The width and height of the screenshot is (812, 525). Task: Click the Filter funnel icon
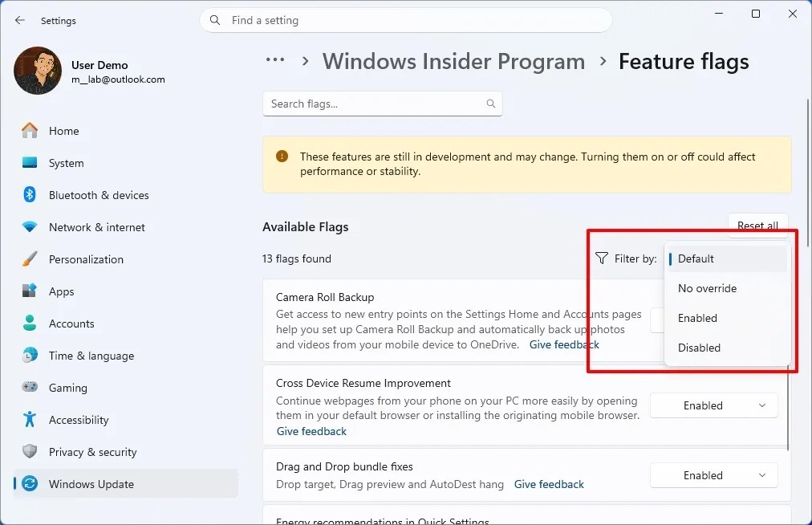601,258
